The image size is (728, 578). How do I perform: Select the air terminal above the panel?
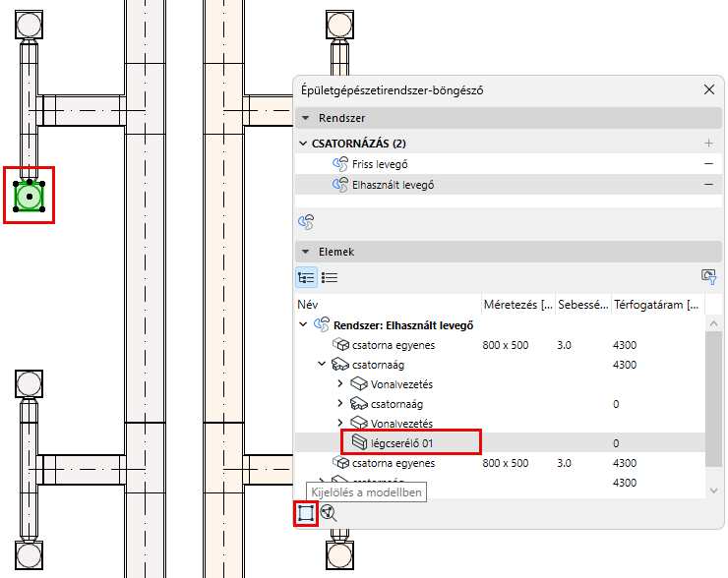click(x=339, y=25)
